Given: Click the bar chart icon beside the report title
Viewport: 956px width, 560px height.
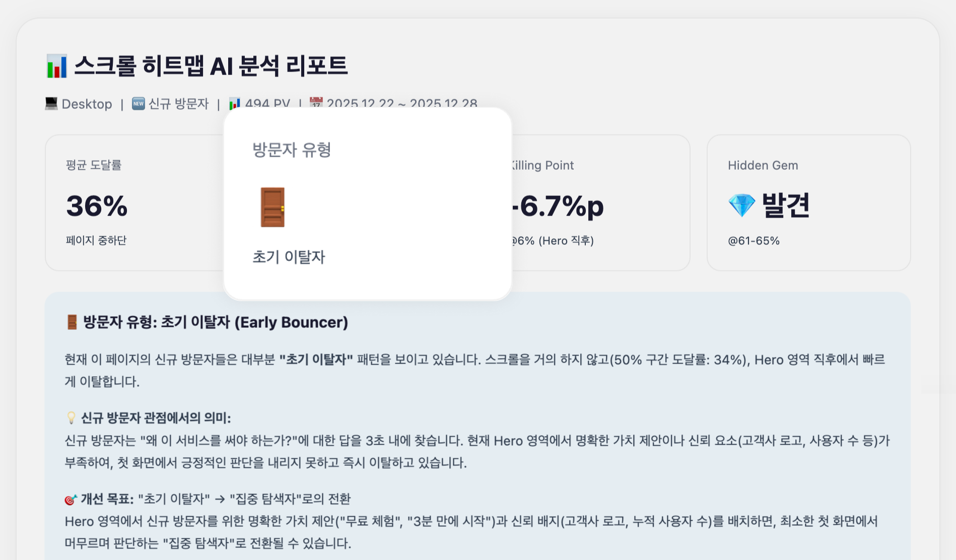Looking at the screenshot, I should click(56, 66).
